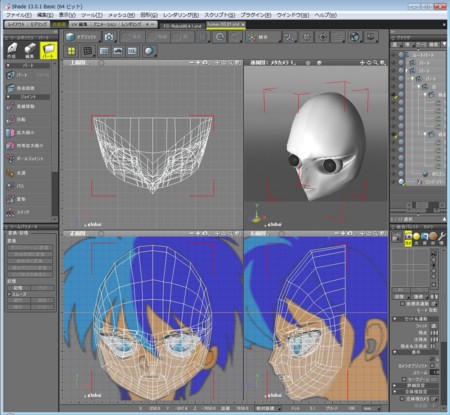This screenshot has height=415, width=450.
Task: Pick the 回転 joint tool
Action: point(28,119)
